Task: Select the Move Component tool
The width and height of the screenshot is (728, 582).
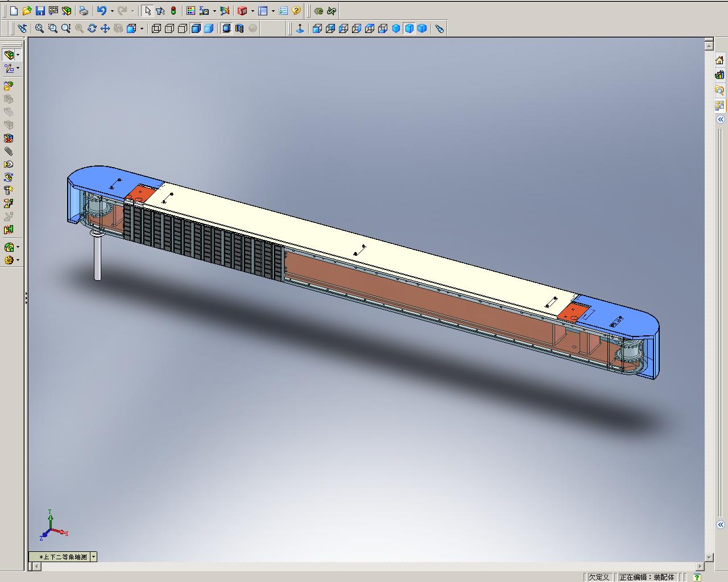Action: click(9, 164)
